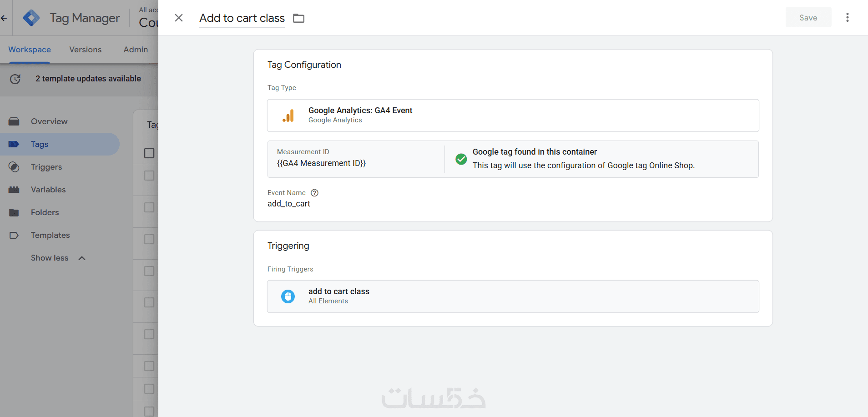The width and height of the screenshot is (868, 417).
Task: Close the Add to cart class tag editor
Action: coord(179,18)
